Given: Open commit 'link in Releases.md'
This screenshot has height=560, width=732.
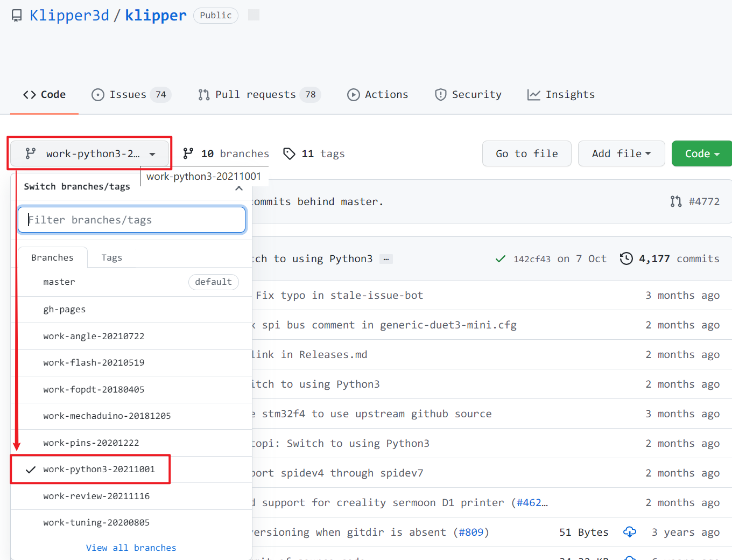Looking at the screenshot, I should [x=309, y=354].
